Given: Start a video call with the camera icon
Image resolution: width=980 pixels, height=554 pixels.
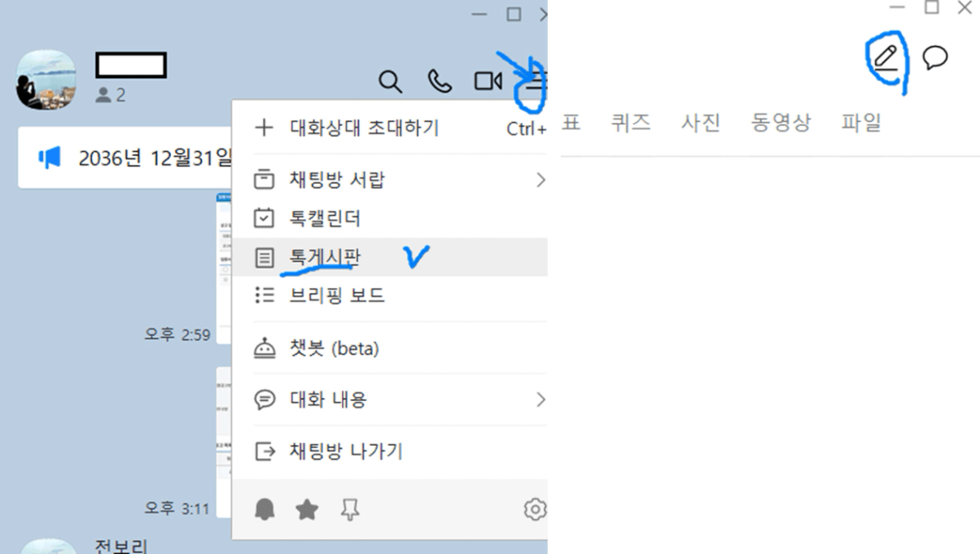Looking at the screenshot, I should (x=488, y=81).
